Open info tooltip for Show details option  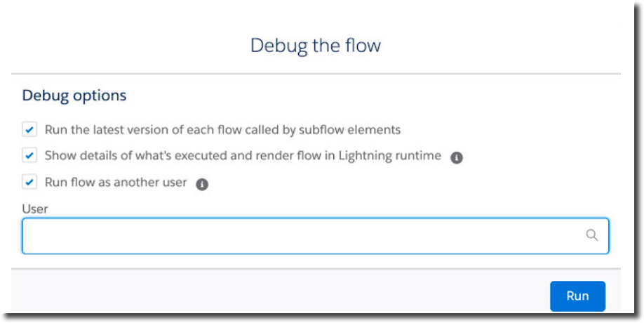click(x=456, y=158)
